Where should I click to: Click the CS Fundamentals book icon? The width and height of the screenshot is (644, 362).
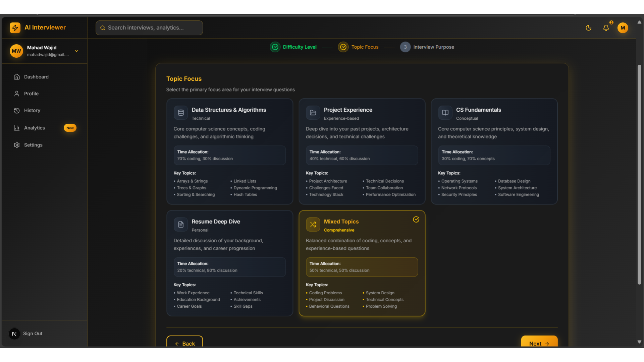(445, 113)
